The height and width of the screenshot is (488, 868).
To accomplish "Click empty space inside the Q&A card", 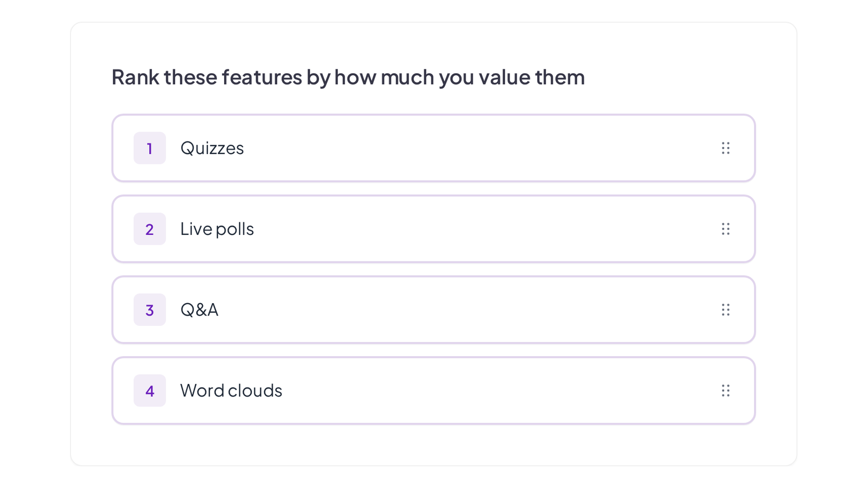I will point(477,310).
